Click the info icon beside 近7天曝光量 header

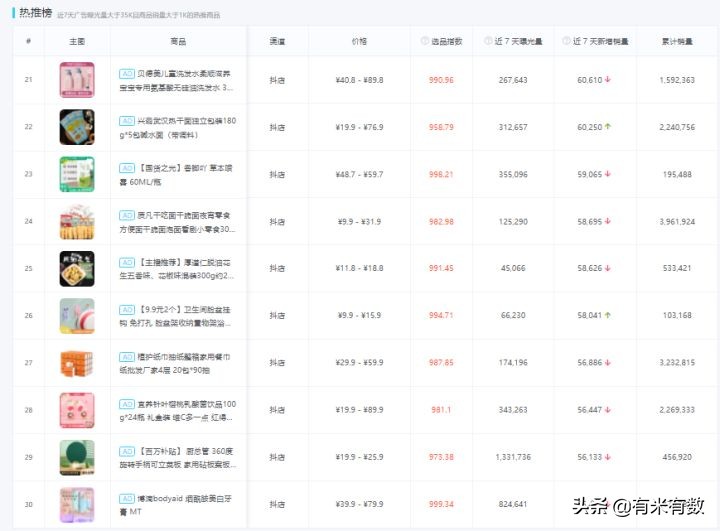pyautogui.click(x=488, y=41)
